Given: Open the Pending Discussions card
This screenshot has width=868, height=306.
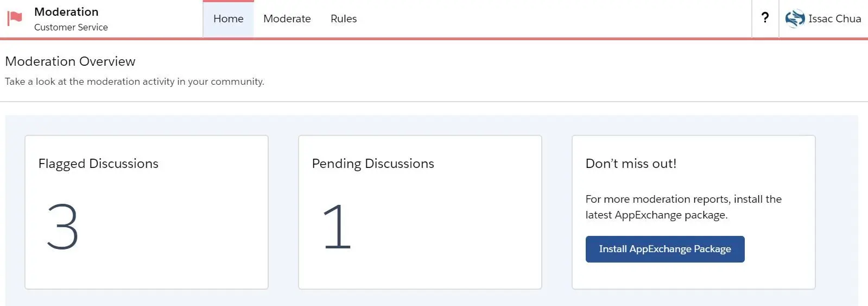Looking at the screenshot, I should click(420, 212).
